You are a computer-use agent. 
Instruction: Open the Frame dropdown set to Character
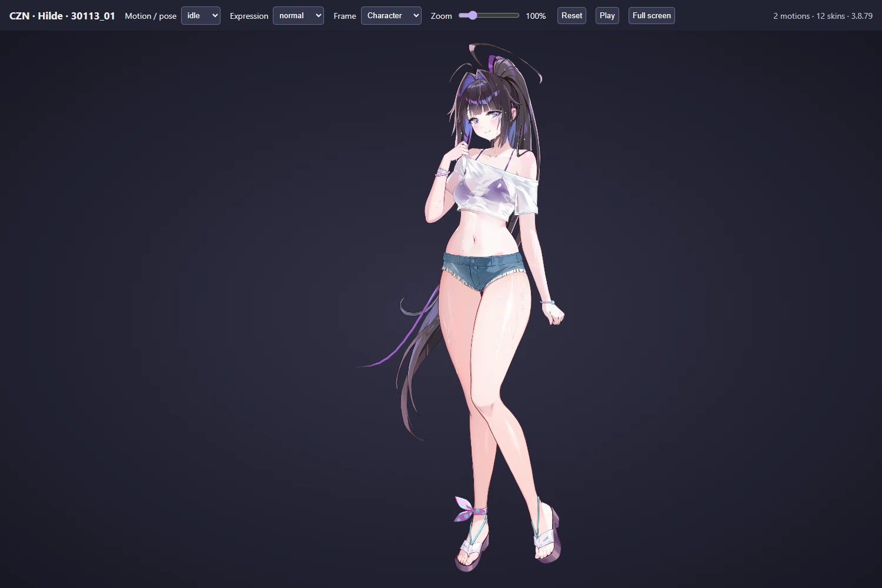pyautogui.click(x=391, y=16)
